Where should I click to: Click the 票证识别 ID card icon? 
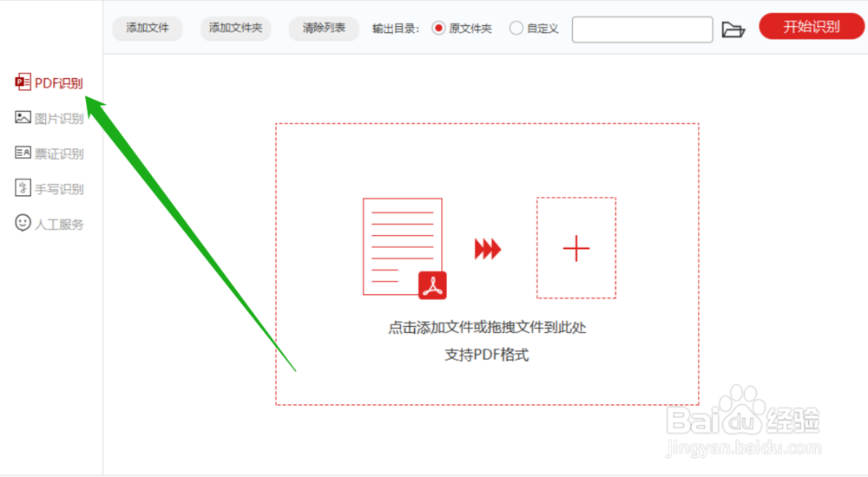23,153
